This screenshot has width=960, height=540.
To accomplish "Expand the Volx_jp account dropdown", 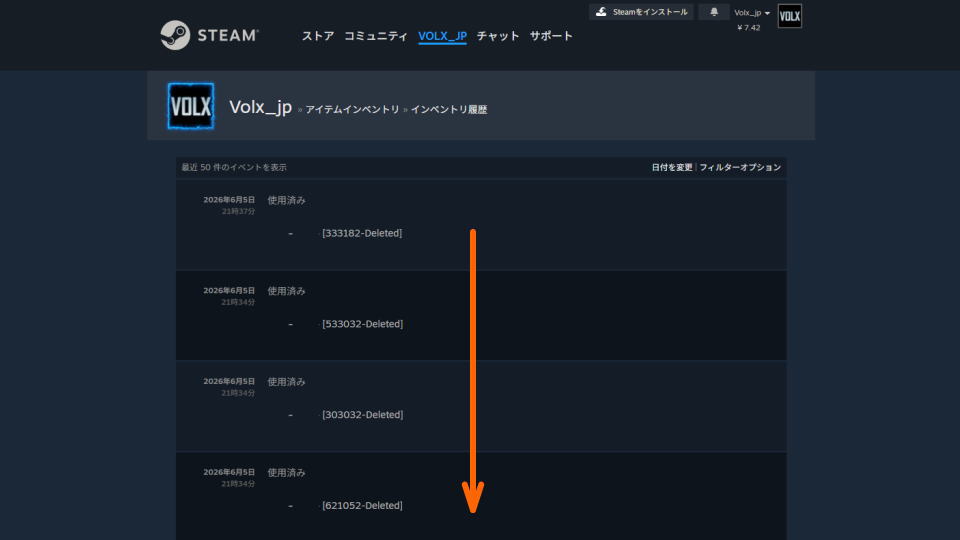I will (x=752, y=13).
